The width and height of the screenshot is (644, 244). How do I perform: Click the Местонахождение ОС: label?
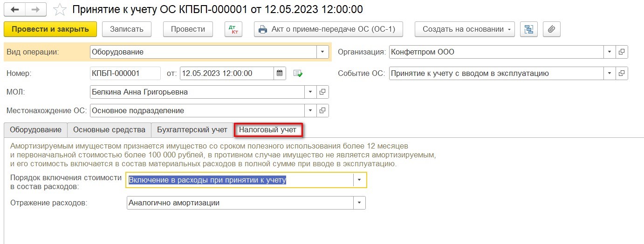click(x=47, y=111)
